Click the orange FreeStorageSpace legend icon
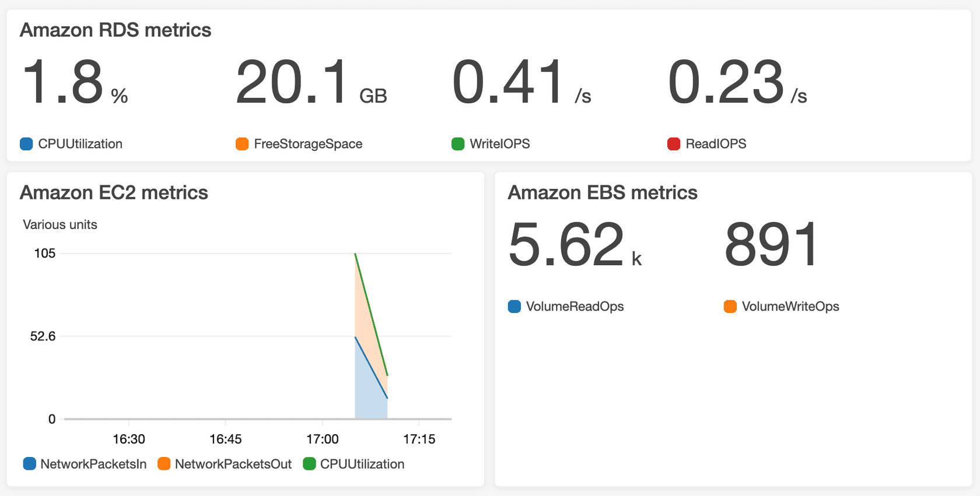The height and width of the screenshot is (496, 980). [242, 143]
